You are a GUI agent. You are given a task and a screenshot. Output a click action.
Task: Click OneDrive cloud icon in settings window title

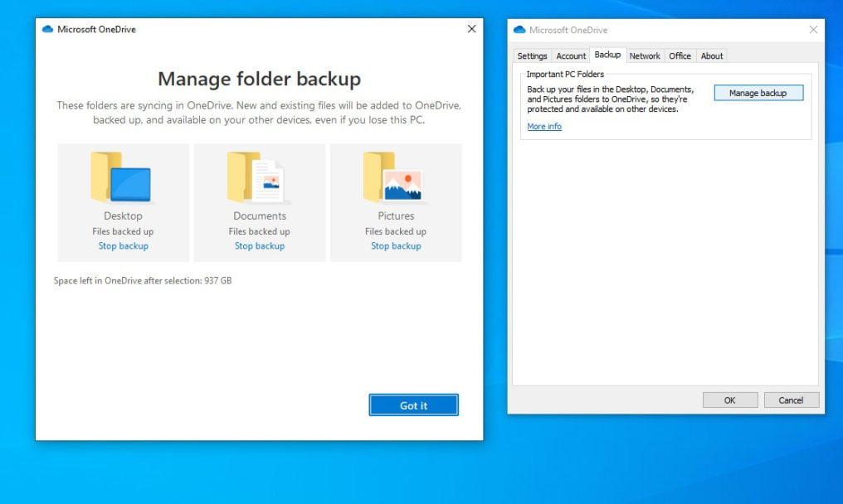[x=519, y=30]
